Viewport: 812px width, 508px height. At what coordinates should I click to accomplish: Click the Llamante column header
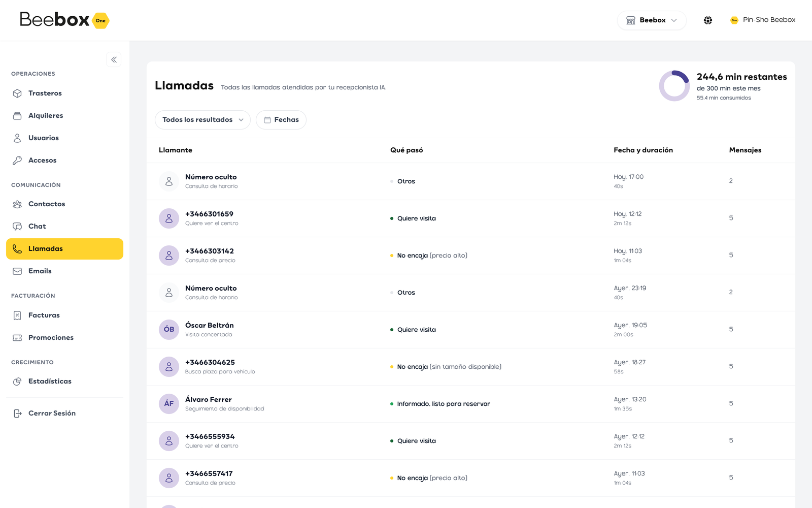click(176, 150)
